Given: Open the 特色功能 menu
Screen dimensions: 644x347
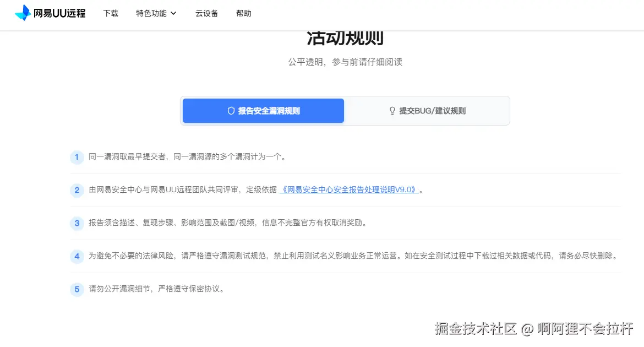Looking at the screenshot, I should (x=156, y=14).
